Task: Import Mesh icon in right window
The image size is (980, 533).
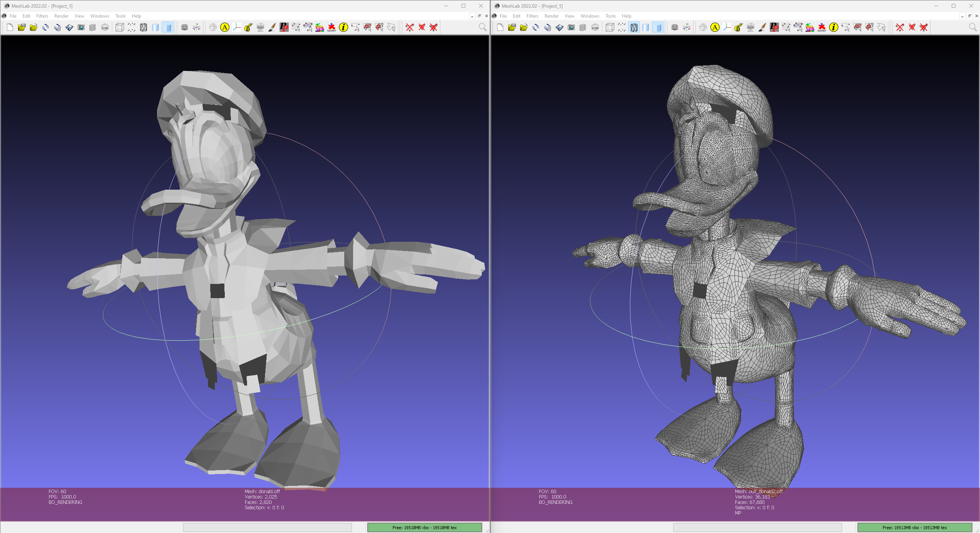Action: point(524,27)
